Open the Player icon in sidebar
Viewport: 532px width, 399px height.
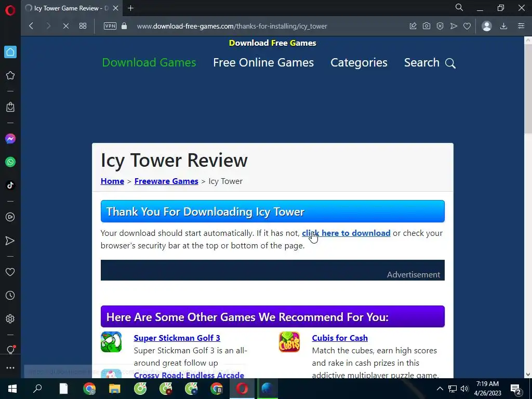[10, 217]
